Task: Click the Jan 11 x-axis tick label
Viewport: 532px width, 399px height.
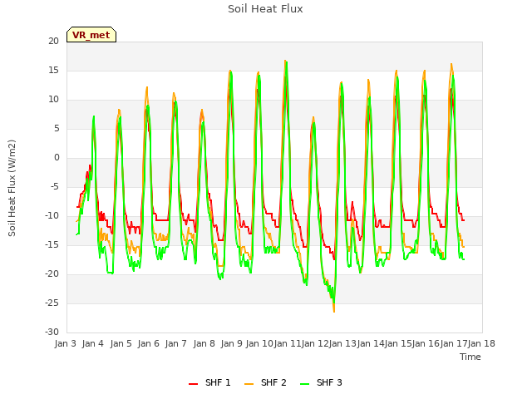Action: click(288, 343)
